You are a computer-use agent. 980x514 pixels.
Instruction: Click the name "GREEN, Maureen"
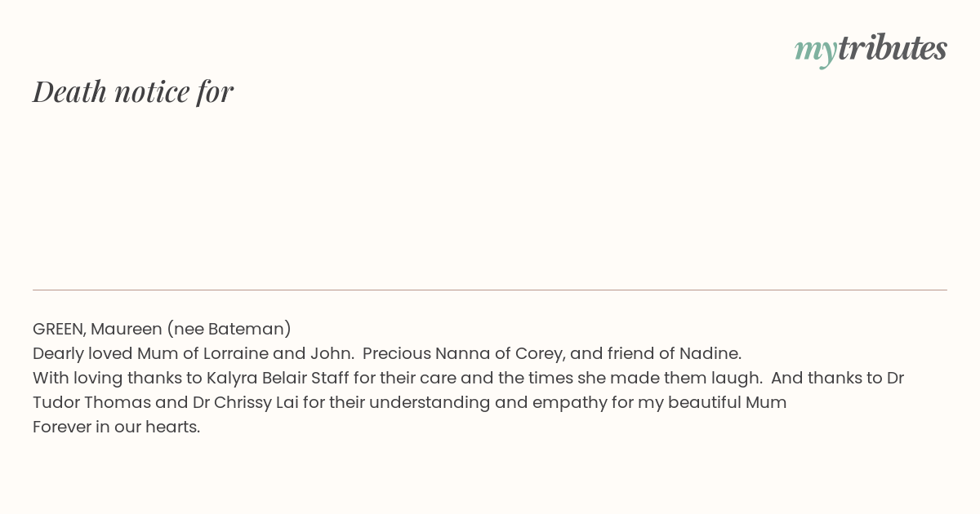(97, 329)
